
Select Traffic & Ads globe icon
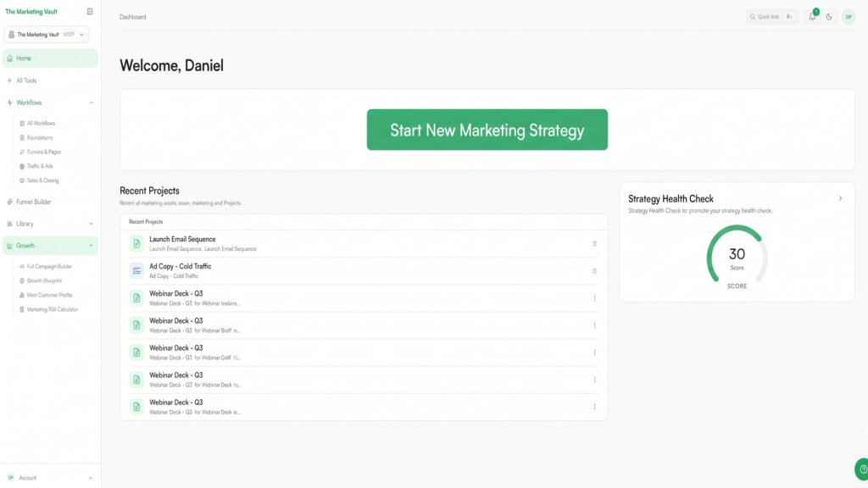(22, 166)
